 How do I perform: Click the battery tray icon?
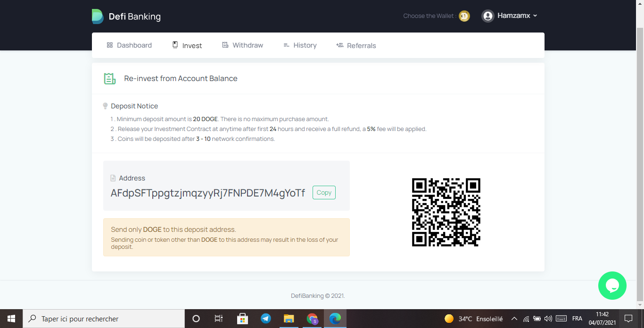537,319
